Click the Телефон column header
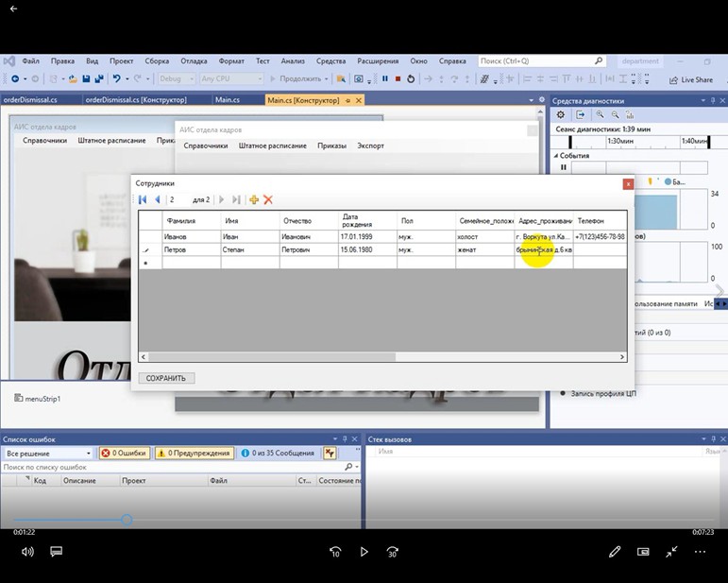This screenshot has width=728, height=583. [x=600, y=221]
